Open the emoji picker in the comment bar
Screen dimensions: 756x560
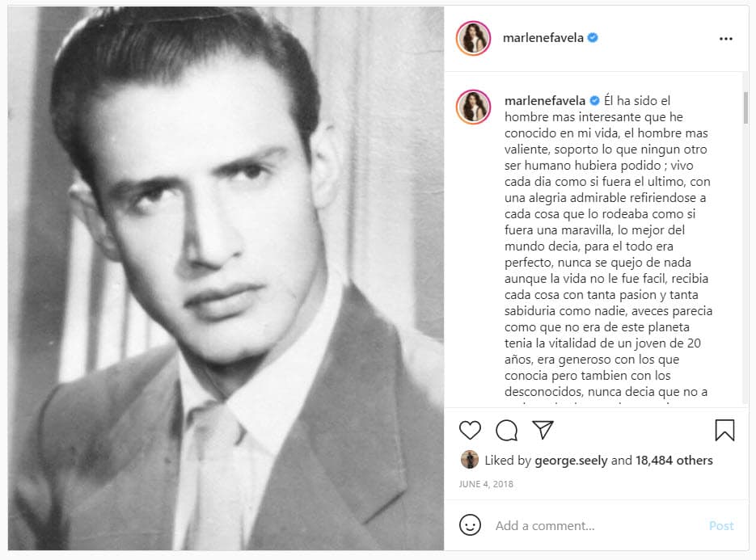click(470, 525)
